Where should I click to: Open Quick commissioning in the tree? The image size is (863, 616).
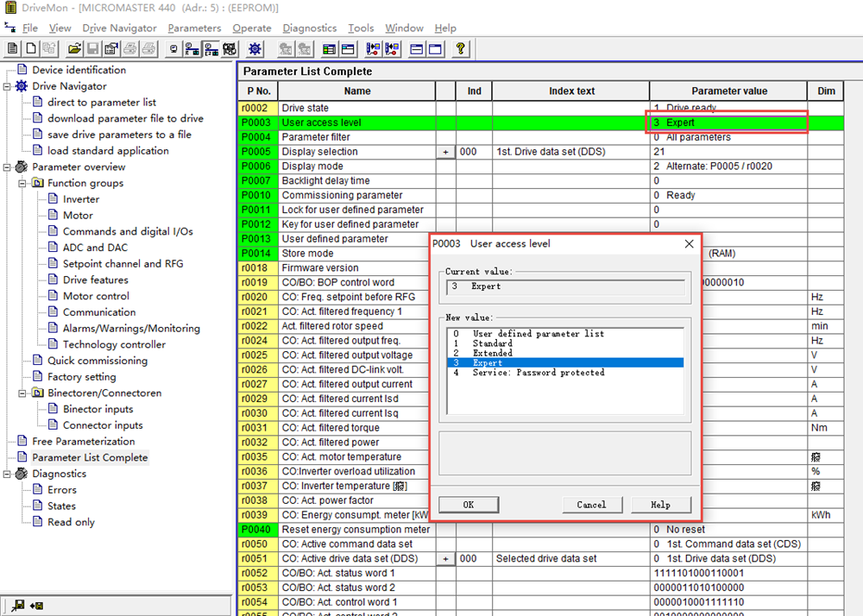[97, 361]
